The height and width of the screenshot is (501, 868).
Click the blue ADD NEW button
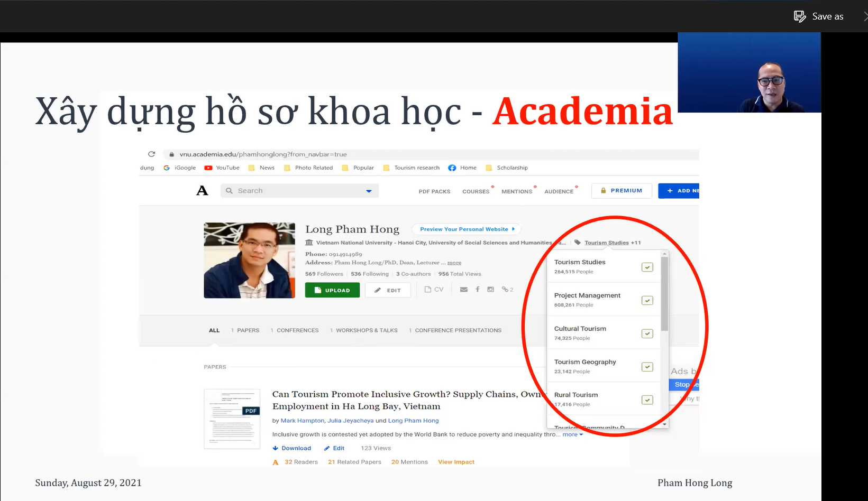tap(679, 191)
